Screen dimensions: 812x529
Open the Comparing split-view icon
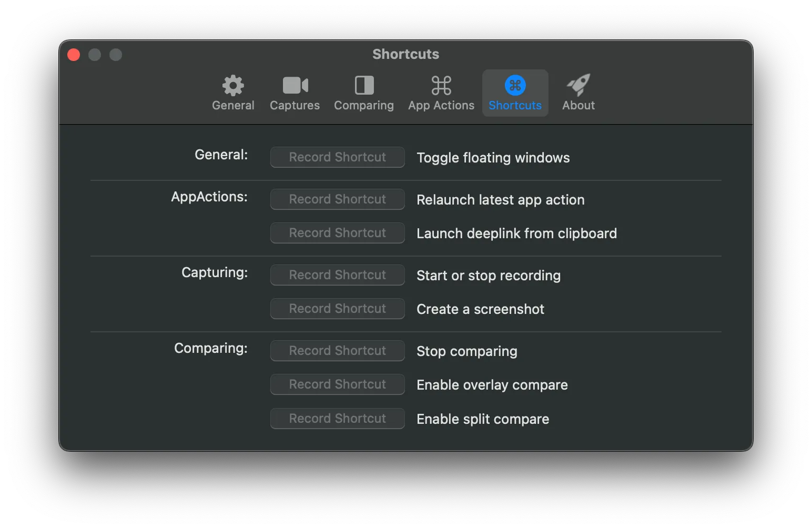pyautogui.click(x=364, y=85)
